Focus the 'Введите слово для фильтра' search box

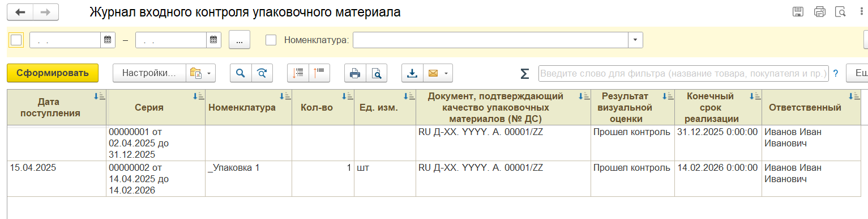683,74
